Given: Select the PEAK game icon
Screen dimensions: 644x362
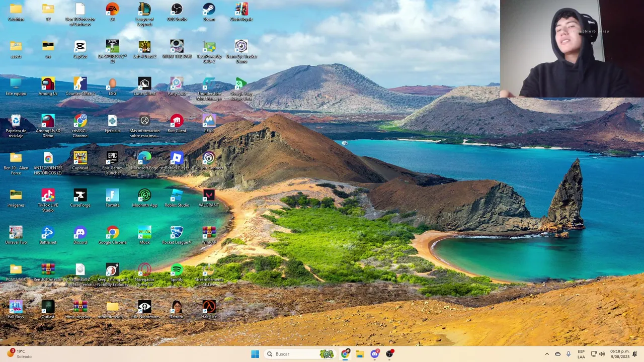Looking at the screenshot, I should [209, 124].
